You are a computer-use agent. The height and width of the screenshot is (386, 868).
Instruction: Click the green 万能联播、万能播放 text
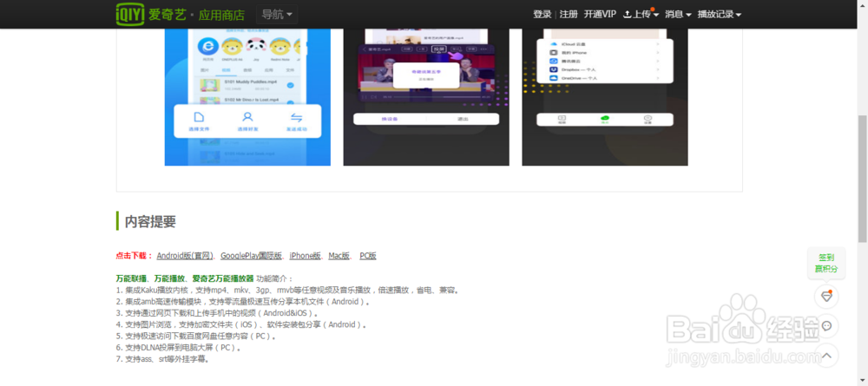pyautogui.click(x=184, y=278)
